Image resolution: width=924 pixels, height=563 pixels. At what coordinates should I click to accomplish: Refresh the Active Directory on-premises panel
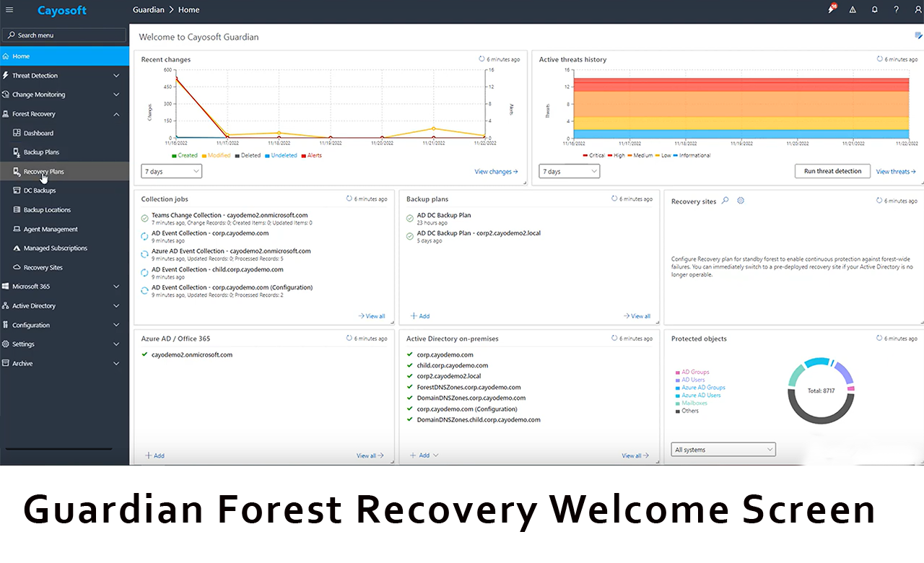click(x=614, y=338)
